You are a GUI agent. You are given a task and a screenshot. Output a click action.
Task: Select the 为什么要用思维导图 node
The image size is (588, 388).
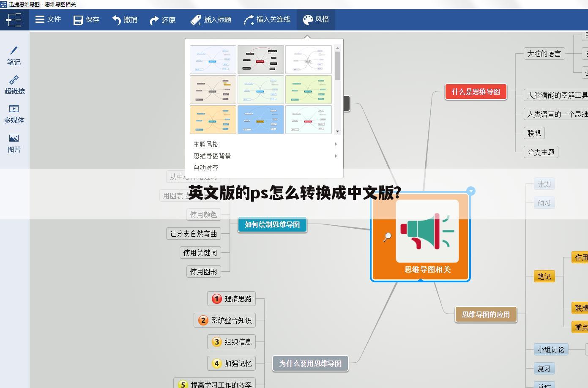310,363
